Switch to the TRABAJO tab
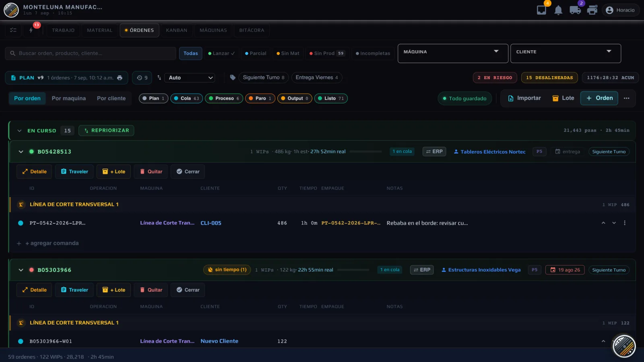This screenshot has height=362, width=644. 63,30
